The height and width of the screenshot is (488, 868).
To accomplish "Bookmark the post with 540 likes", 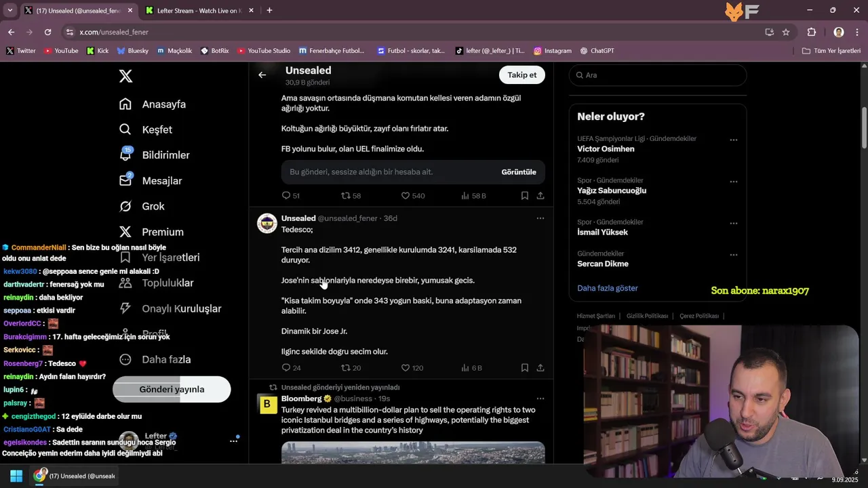I will tap(525, 195).
